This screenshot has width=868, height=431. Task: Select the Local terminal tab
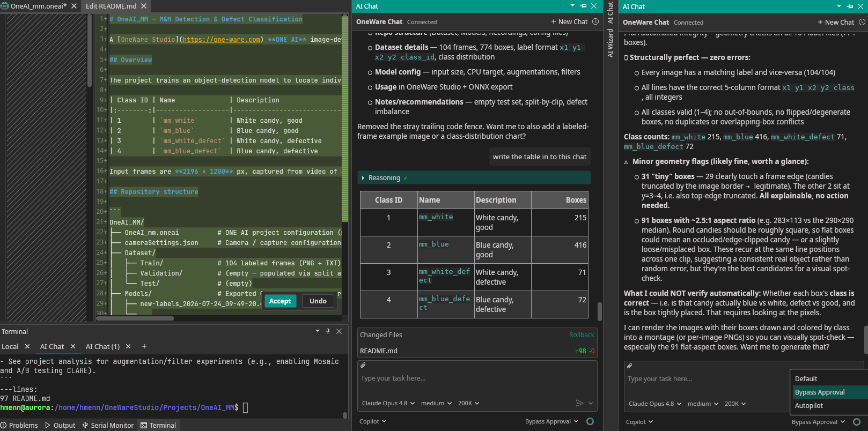click(10, 346)
